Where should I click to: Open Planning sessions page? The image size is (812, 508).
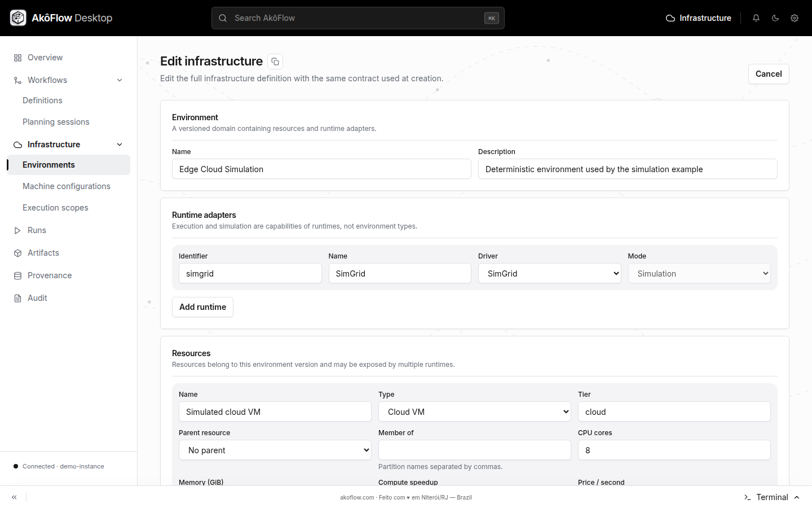56,122
